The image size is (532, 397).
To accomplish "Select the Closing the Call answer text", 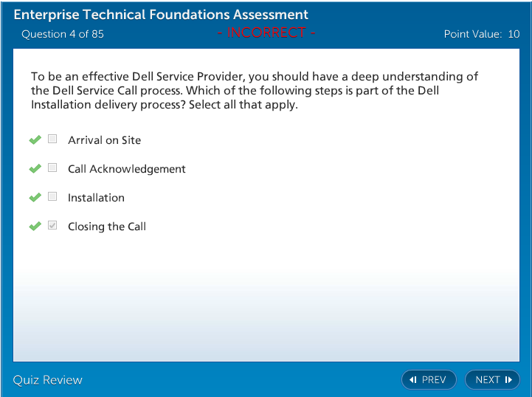I will (107, 227).
